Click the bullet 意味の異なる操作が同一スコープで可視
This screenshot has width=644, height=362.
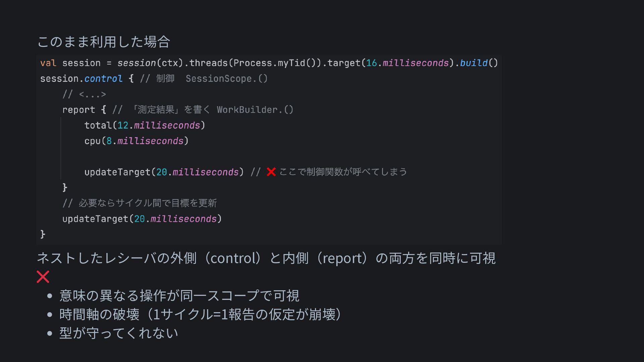179,296
